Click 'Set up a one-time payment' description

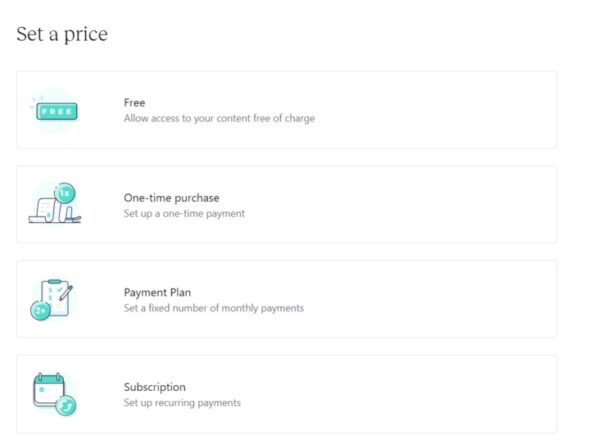(184, 213)
